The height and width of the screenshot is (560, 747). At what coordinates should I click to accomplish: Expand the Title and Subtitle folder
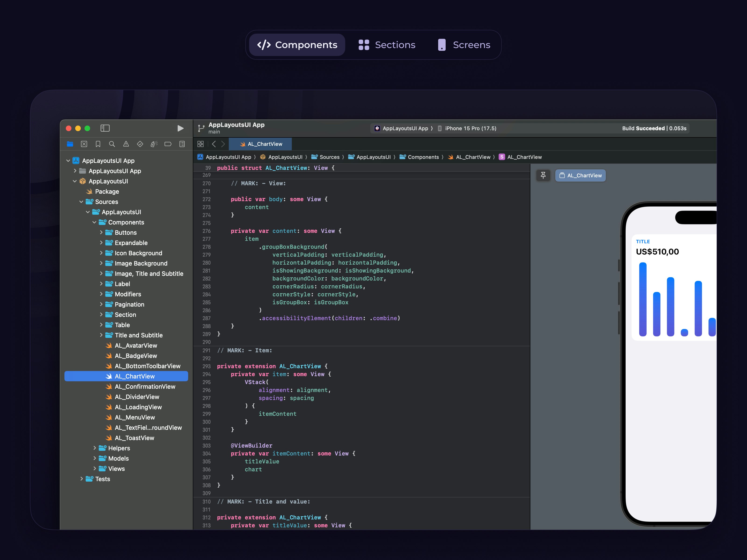[x=101, y=335]
